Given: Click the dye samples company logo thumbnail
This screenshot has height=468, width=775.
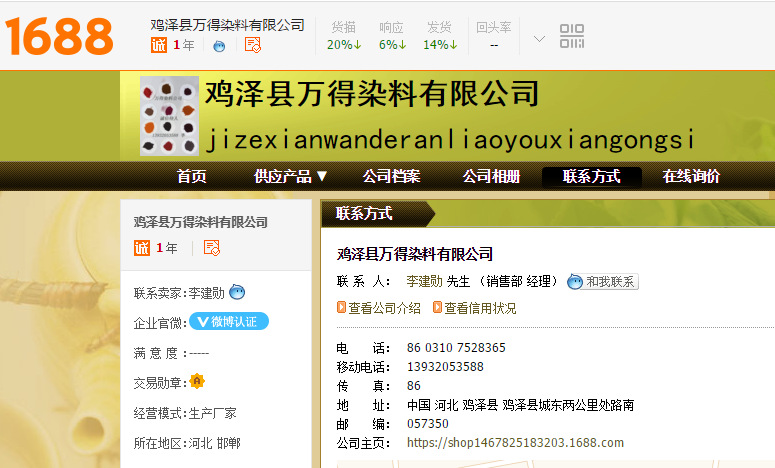Looking at the screenshot, I should 169,116.
